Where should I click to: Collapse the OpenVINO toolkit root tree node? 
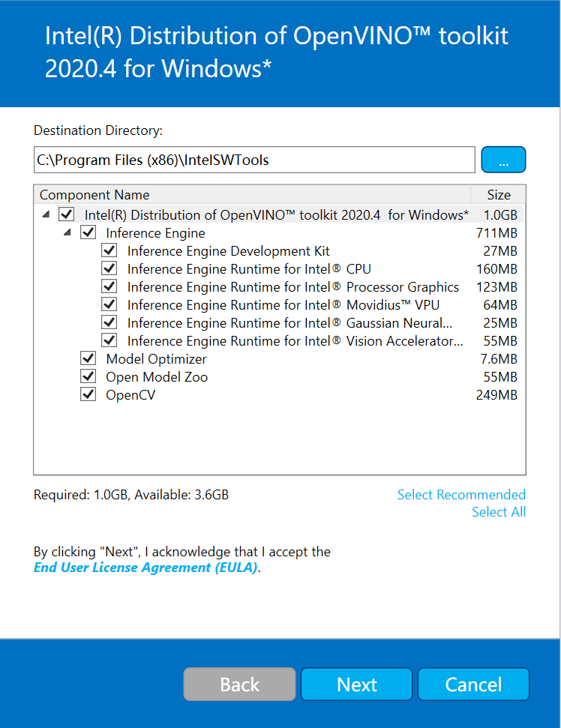pos(46,215)
